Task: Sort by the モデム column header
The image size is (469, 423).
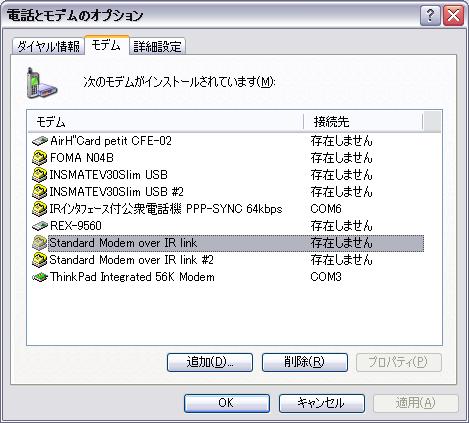Action: [x=166, y=122]
